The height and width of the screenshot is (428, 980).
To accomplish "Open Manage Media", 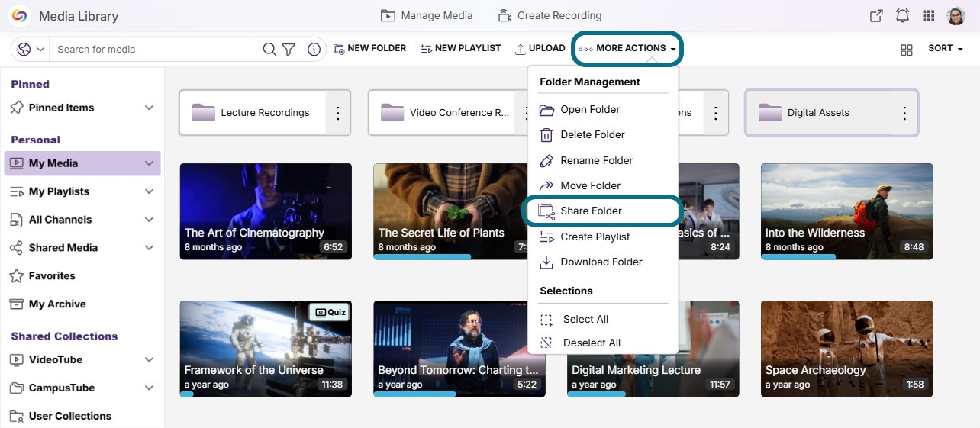I will tap(427, 15).
